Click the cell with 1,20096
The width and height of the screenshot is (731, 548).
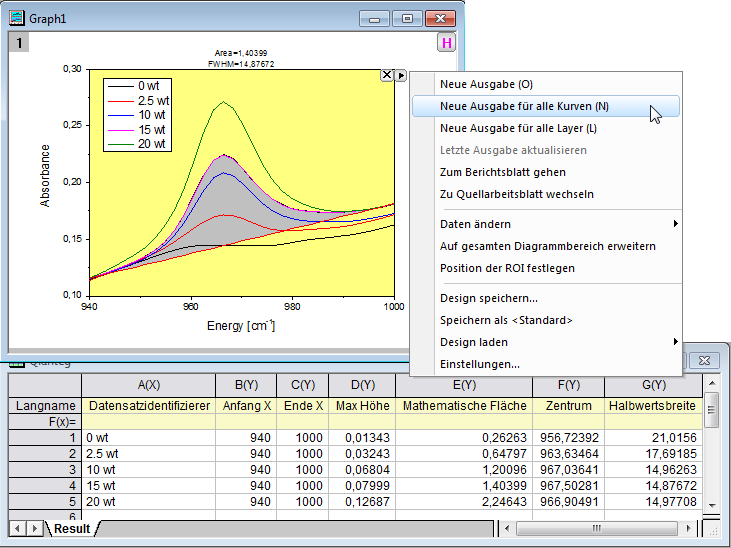pyautogui.click(x=464, y=470)
